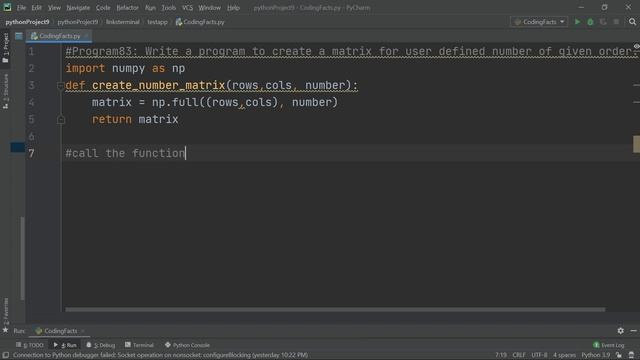Open the Run menu
The image size is (640, 360).
click(x=150, y=8)
